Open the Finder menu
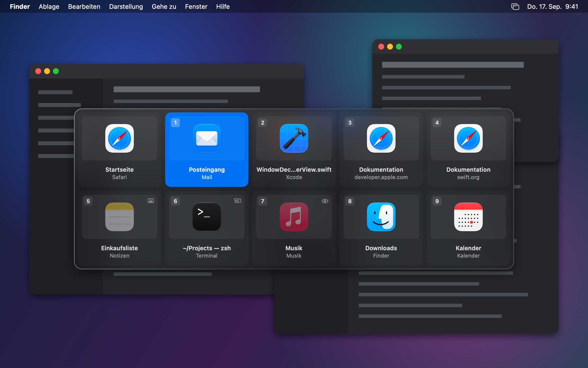 (20, 7)
